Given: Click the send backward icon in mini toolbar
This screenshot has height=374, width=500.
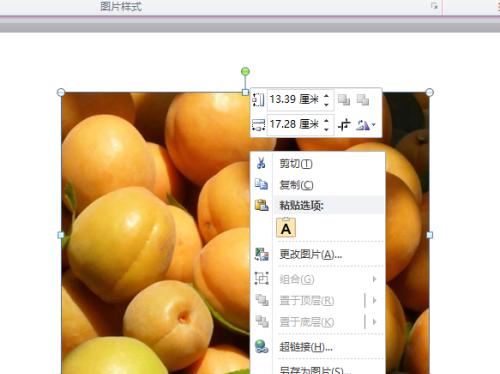Looking at the screenshot, I should pyautogui.click(x=363, y=100).
